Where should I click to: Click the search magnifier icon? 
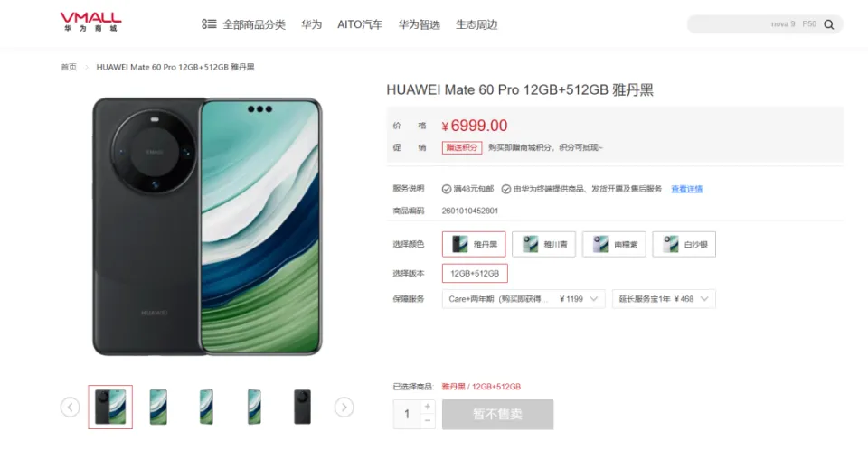[x=829, y=24]
